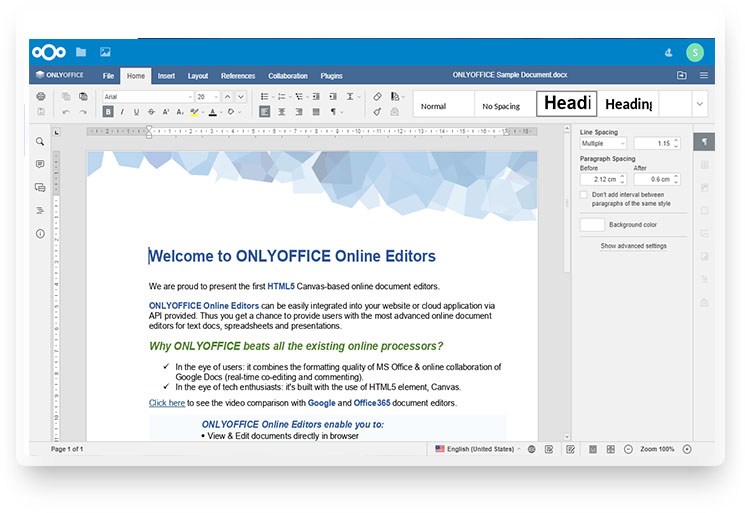The image size is (745, 513).
Task: Expand paragraph line spacing toolbar dropdown
Action: pyautogui.click(x=359, y=97)
